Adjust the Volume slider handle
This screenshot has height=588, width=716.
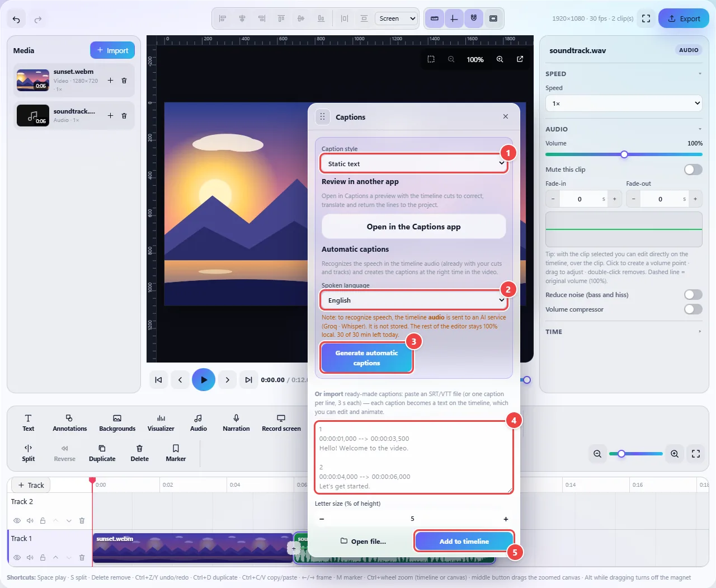tap(624, 154)
